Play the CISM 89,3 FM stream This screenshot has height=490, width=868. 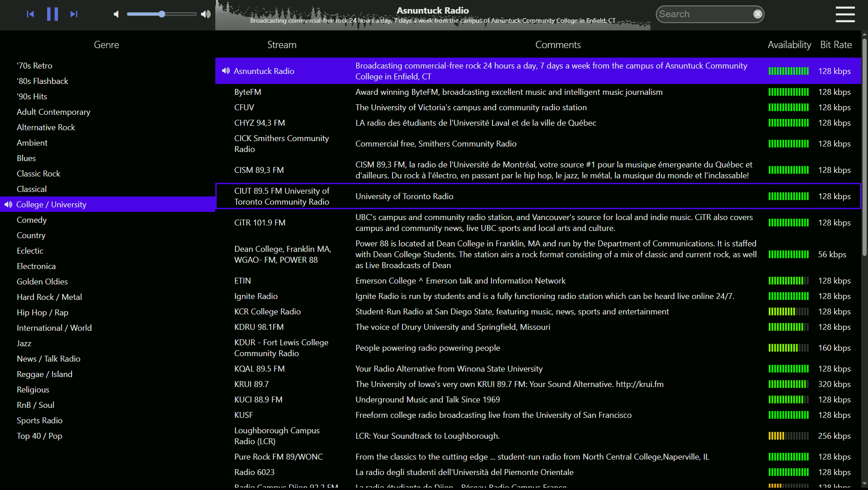pos(538,170)
